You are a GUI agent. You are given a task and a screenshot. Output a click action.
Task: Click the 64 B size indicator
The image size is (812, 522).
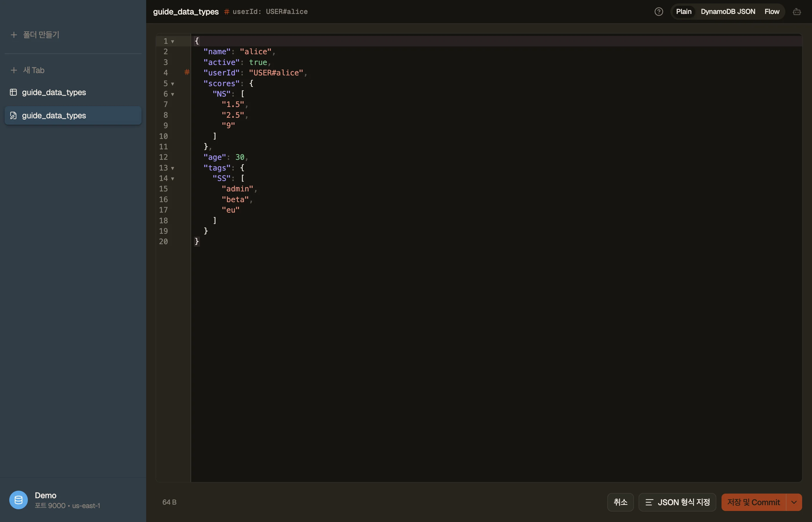tap(169, 502)
